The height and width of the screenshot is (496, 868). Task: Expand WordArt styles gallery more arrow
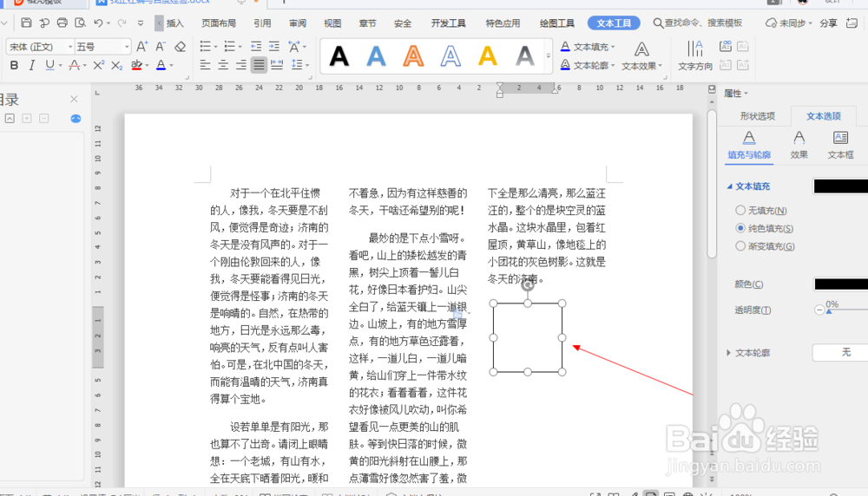point(548,55)
